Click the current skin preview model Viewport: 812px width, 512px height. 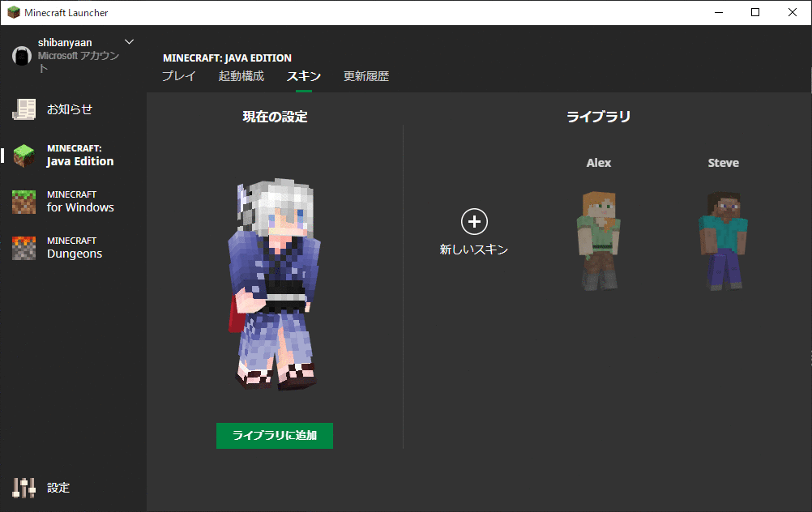pos(275,284)
